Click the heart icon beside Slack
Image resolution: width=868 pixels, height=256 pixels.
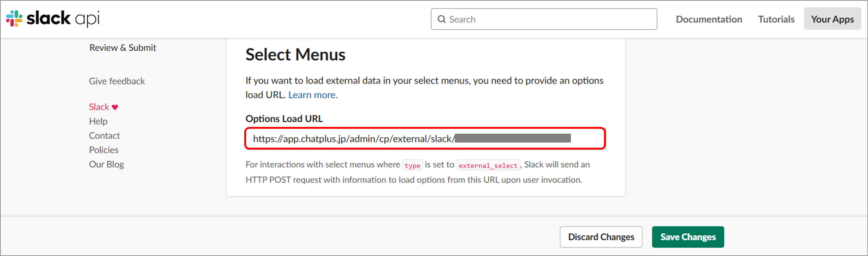pos(115,107)
